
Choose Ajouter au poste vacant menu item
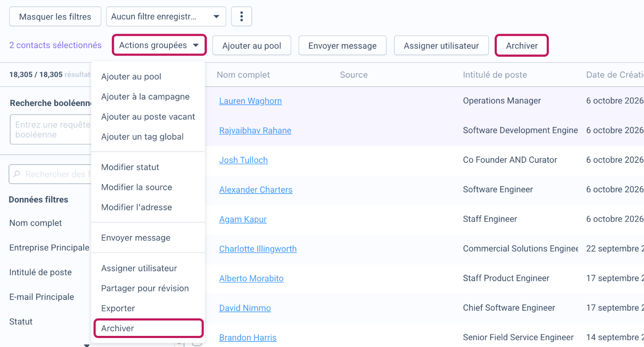click(148, 117)
